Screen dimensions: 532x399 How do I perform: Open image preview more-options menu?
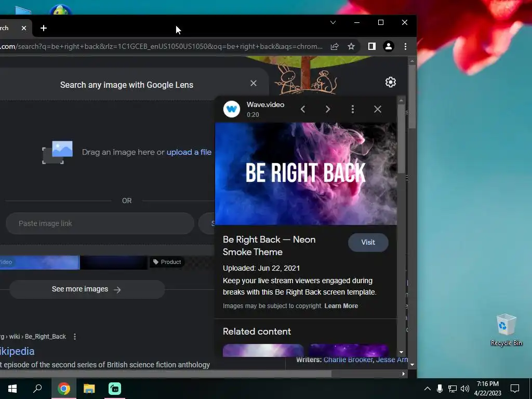[x=353, y=109]
